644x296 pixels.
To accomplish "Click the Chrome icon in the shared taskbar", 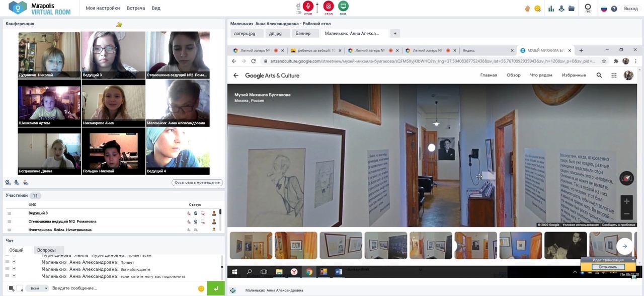I will pos(309,272).
